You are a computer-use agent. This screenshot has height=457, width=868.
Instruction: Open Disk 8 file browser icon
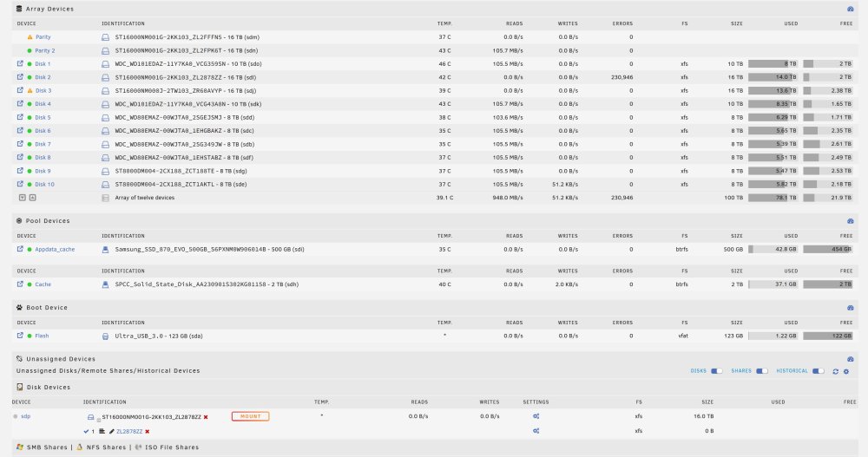(x=20, y=157)
